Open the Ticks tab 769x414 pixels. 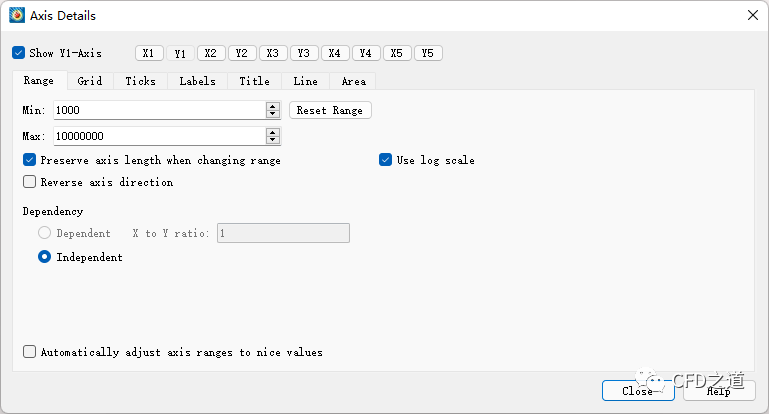click(140, 81)
